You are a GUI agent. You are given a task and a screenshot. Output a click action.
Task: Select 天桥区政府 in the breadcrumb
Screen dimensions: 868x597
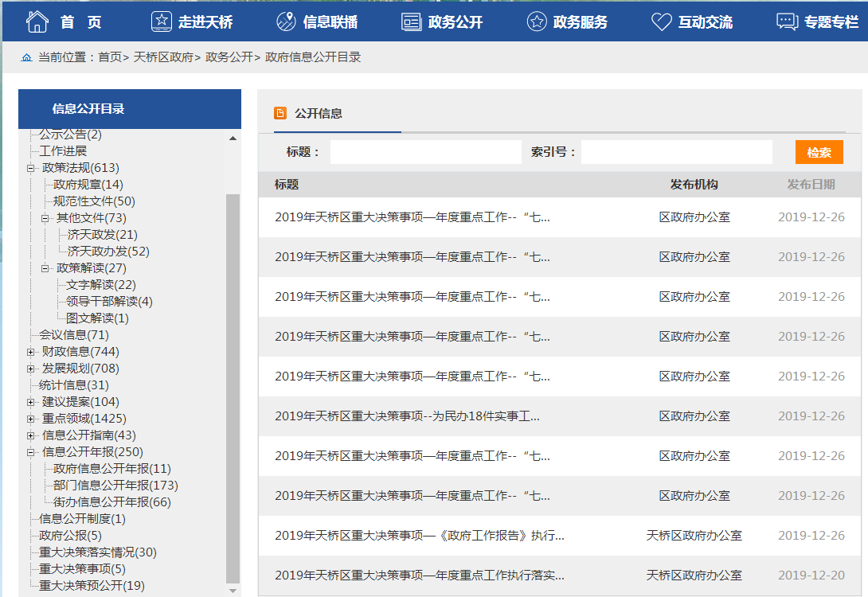tap(163, 57)
